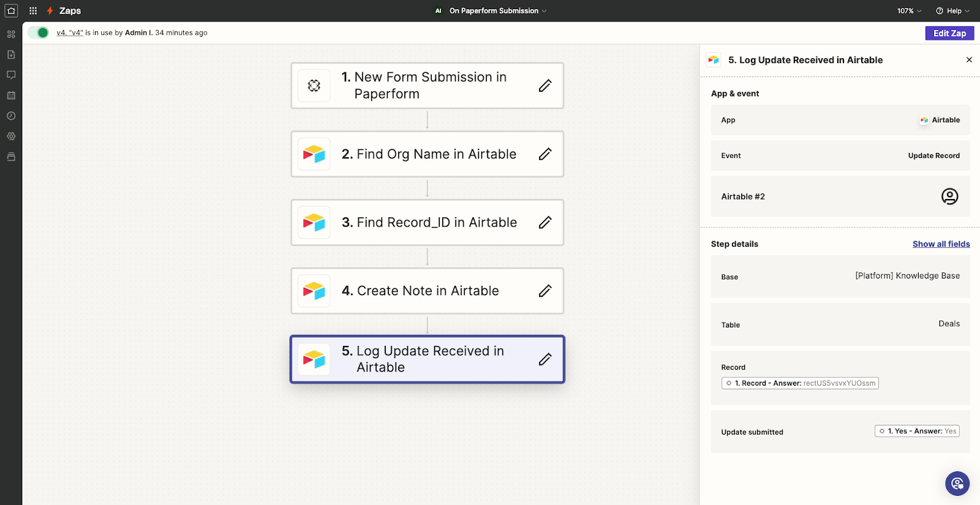This screenshot has width=980, height=505.
Task: Click Airtable icon on Log Update Received step
Action: 314,359
